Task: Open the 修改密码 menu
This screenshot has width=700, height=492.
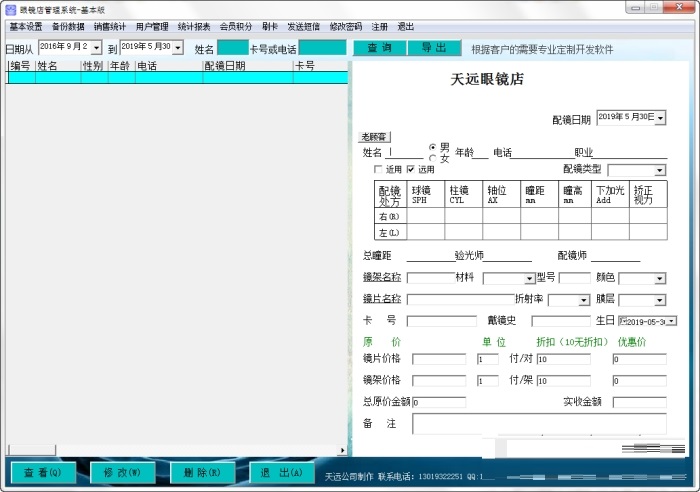Action: pos(346,27)
